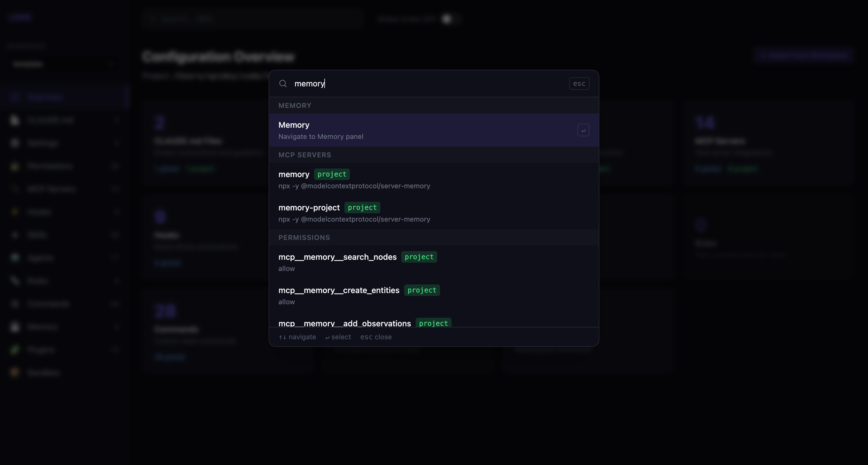Click the MCP Servers icon in the sidebar
Screen dimensions: 868x465
[x=15, y=189]
